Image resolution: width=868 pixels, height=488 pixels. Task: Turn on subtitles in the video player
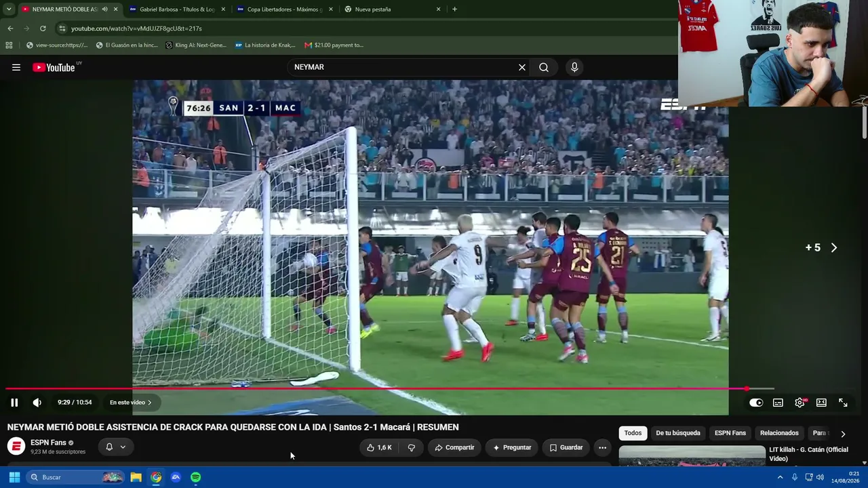point(778,403)
